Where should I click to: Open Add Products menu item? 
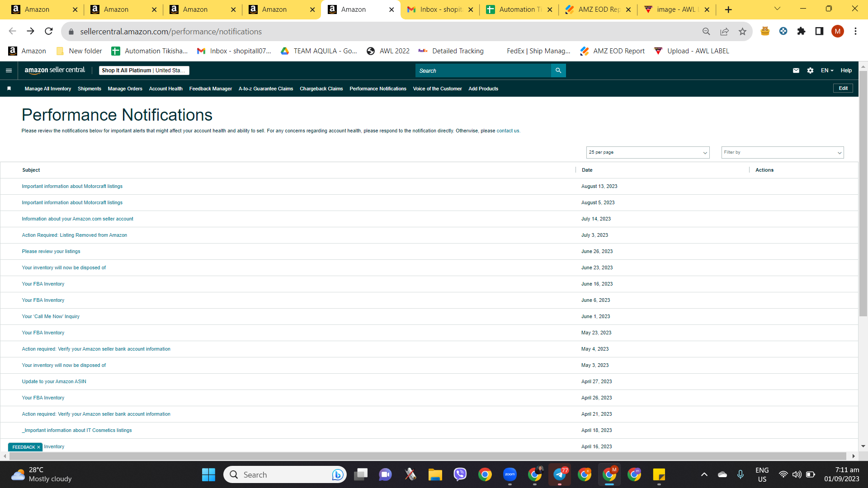coord(483,89)
